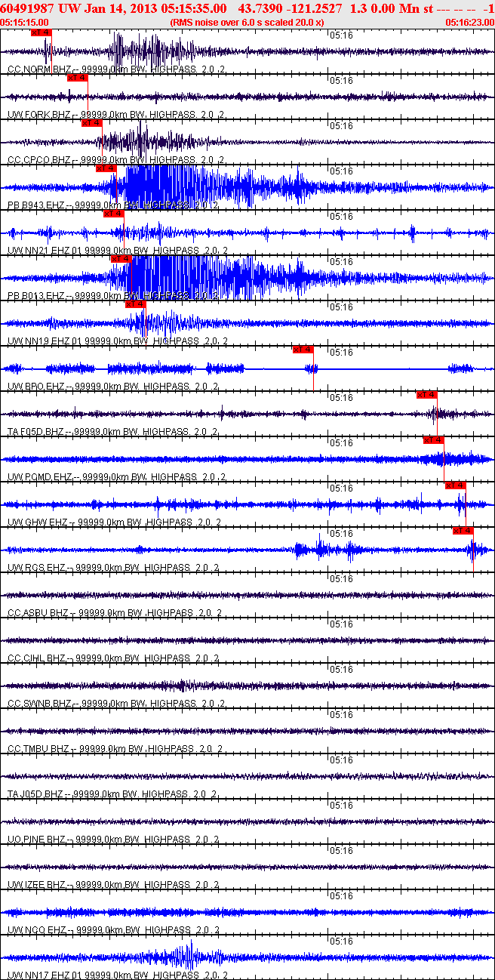
Task: Click the 05:16 tick label on PB.B943 trace
Action: click(342, 171)
